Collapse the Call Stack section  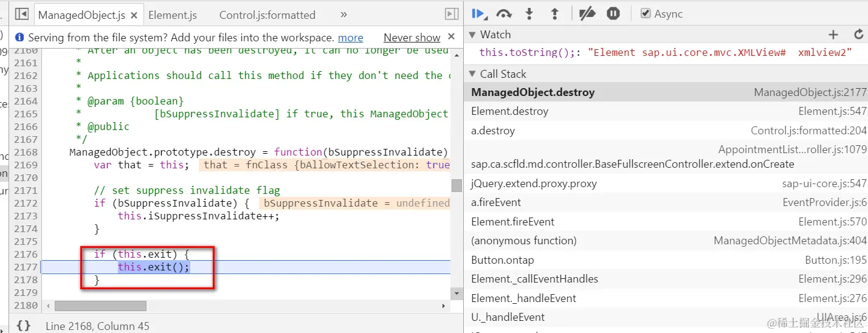coord(472,74)
